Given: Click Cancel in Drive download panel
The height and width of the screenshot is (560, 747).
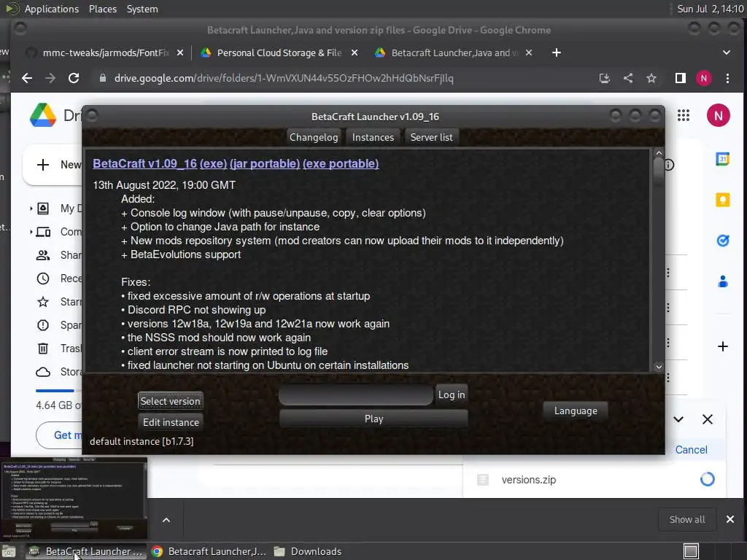Looking at the screenshot, I should [691, 449].
